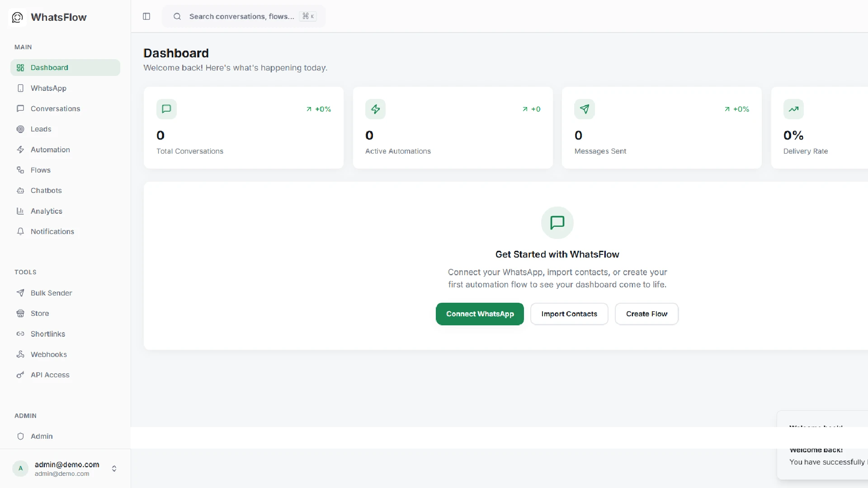Image resolution: width=868 pixels, height=488 pixels.
Task: Go to Conversations in sidebar
Action: click(x=65, y=108)
